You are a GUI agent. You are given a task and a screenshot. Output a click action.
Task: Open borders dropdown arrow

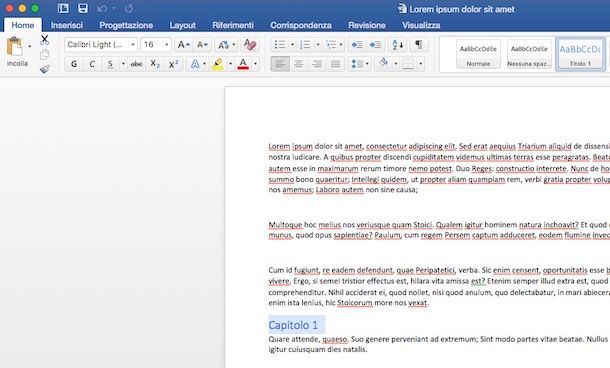point(421,64)
